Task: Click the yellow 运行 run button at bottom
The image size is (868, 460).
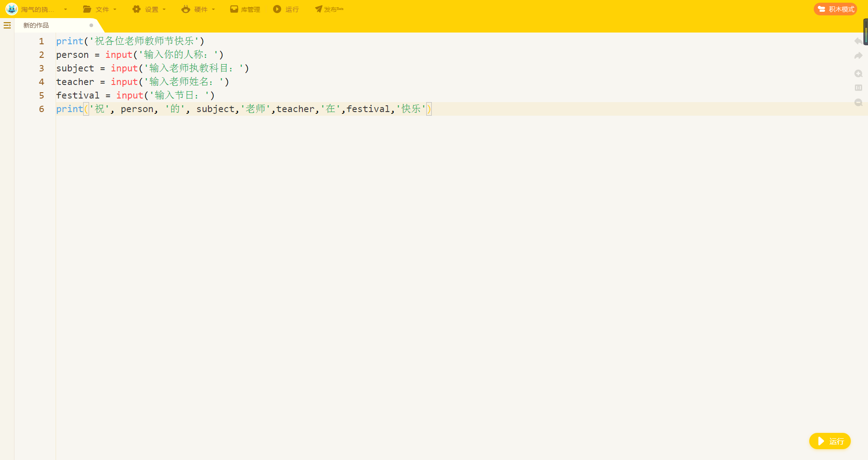Action: click(x=830, y=441)
